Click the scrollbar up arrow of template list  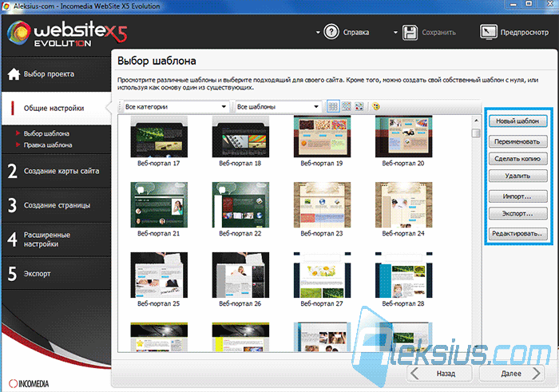(476, 121)
